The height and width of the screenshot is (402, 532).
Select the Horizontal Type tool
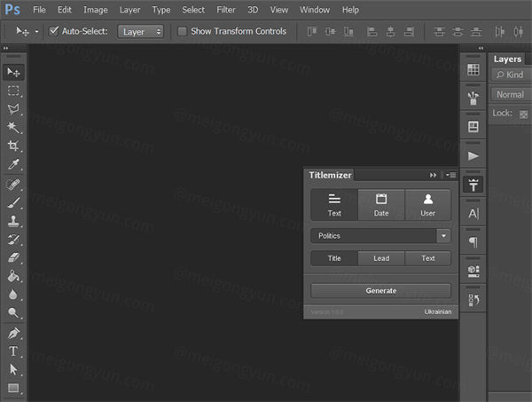[x=13, y=351]
